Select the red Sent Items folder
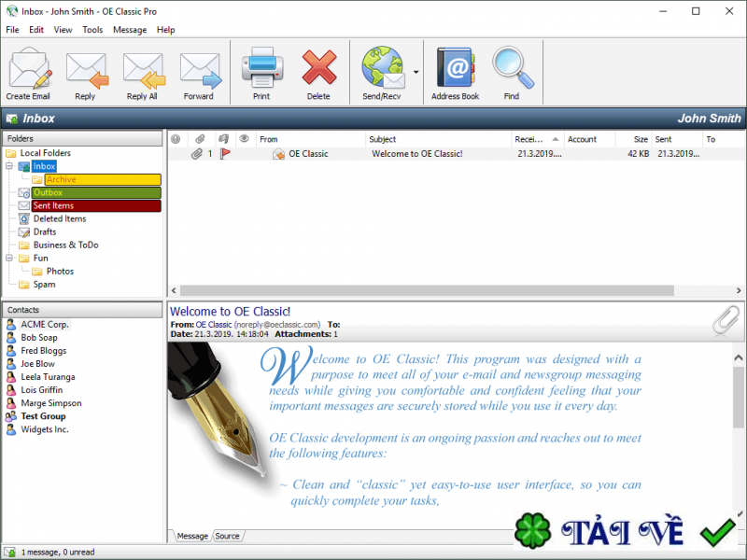747x560 pixels. (x=96, y=205)
